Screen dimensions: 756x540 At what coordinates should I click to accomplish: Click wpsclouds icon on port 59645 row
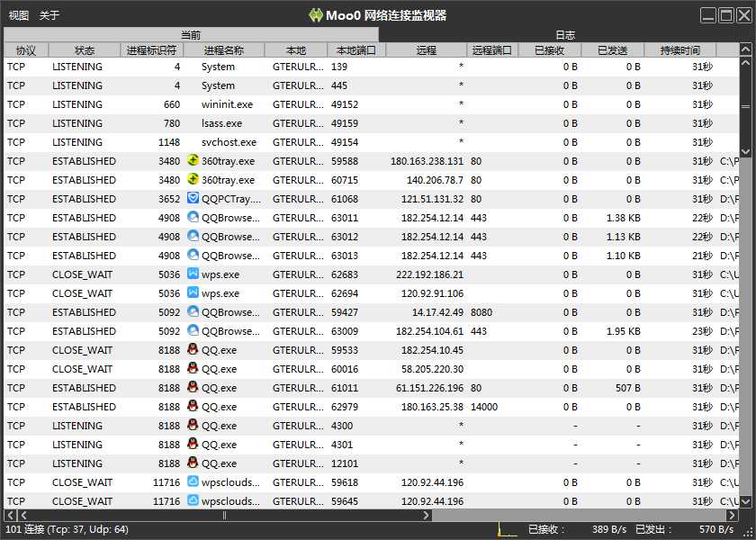tap(193, 500)
